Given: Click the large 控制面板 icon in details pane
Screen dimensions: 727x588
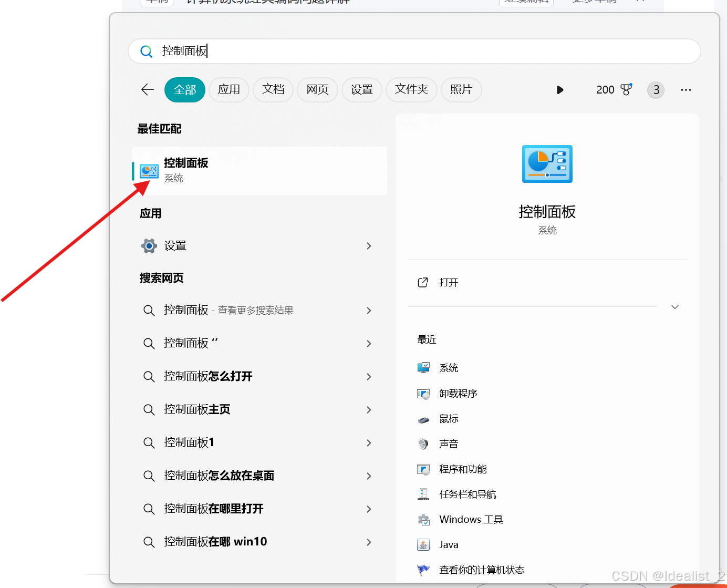Looking at the screenshot, I should (547, 164).
